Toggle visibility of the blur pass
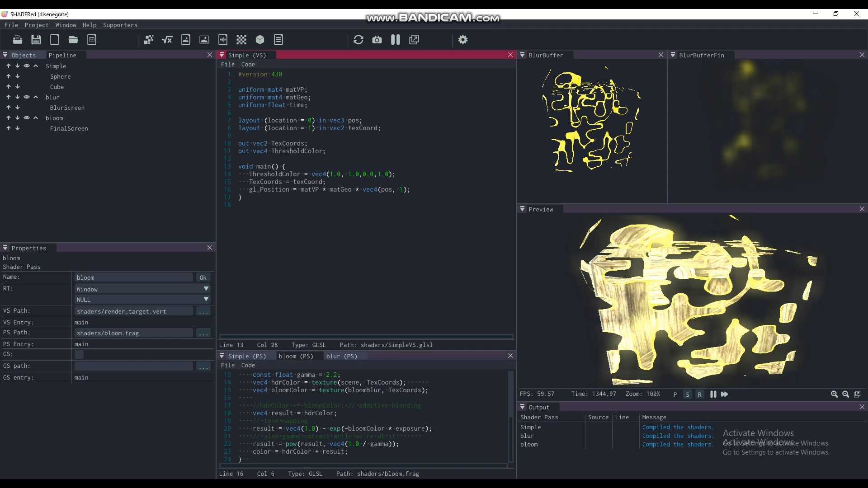The height and width of the screenshot is (488, 868). (x=27, y=97)
